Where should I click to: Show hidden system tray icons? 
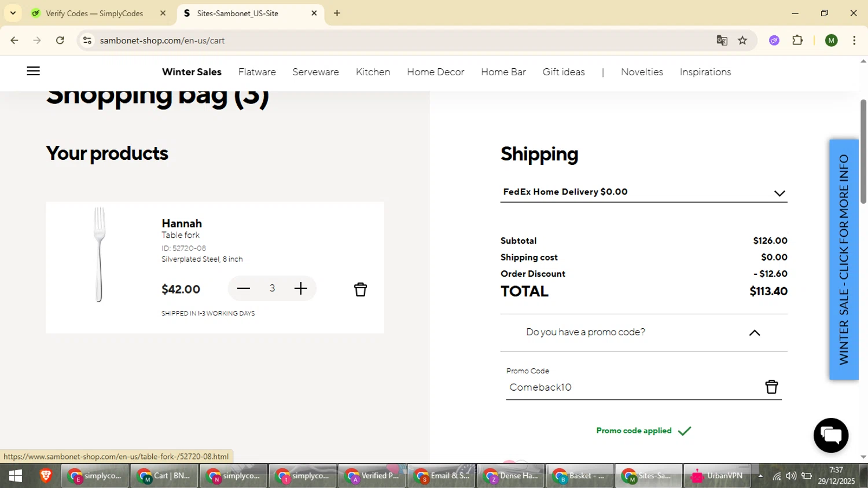tap(760, 476)
